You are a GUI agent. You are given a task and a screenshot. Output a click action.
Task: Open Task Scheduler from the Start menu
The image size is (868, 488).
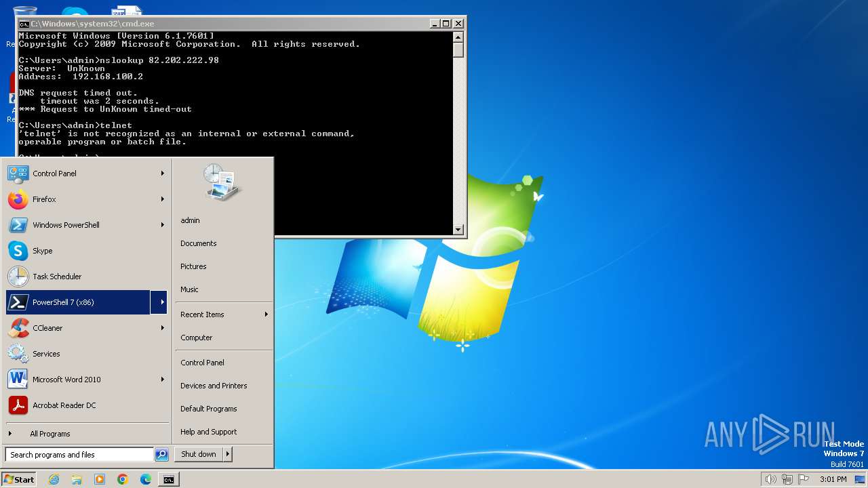point(85,277)
